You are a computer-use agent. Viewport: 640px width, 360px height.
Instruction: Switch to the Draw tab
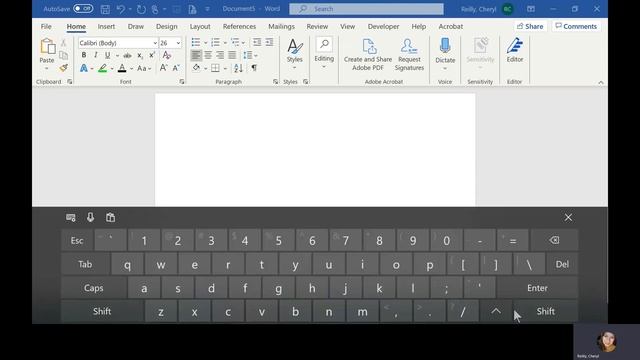click(136, 26)
